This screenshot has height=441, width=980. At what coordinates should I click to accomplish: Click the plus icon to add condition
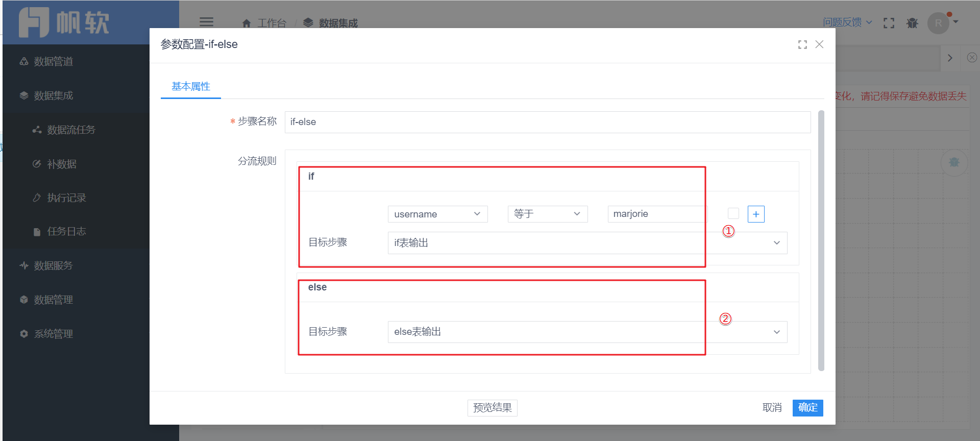(756, 214)
